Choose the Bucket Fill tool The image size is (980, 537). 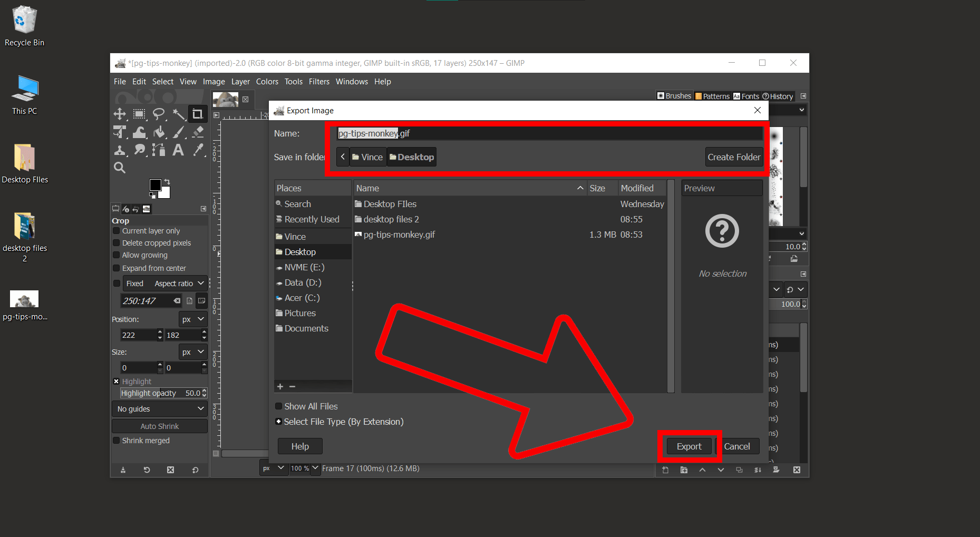tap(159, 132)
